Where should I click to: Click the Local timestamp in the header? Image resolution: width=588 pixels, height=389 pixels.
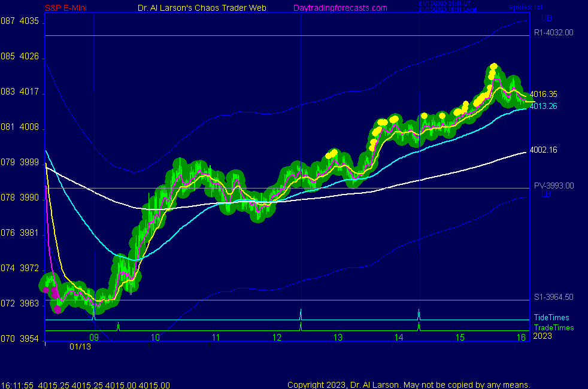coord(447,10)
